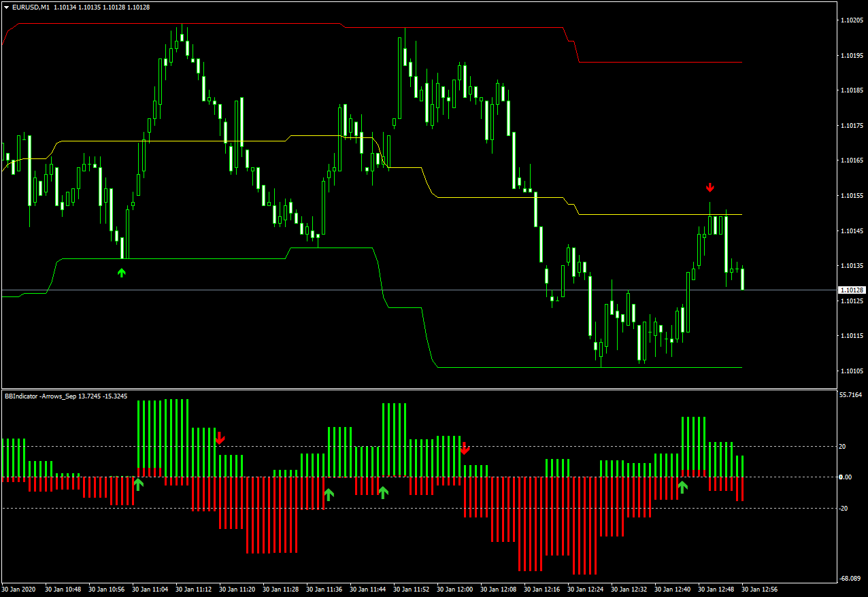Click the 1.10175 price scale label
The width and height of the screenshot is (868, 597).
pos(853,126)
